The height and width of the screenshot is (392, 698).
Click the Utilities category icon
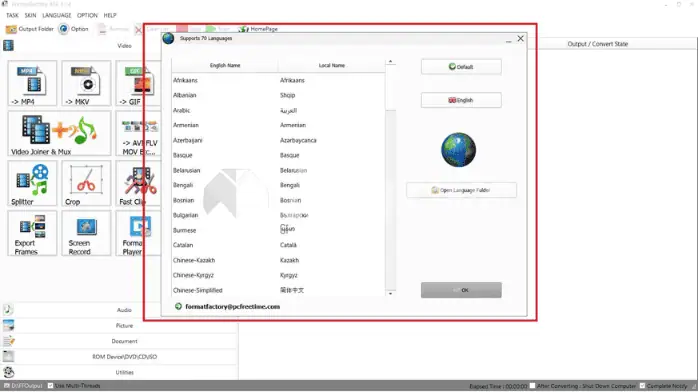pyautogui.click(x=8, y=372)
